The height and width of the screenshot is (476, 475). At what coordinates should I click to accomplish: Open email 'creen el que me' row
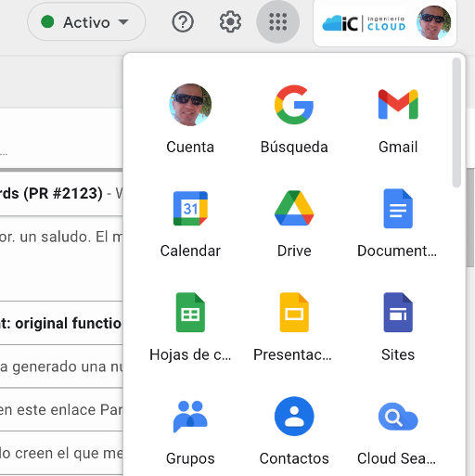(61, 453)
